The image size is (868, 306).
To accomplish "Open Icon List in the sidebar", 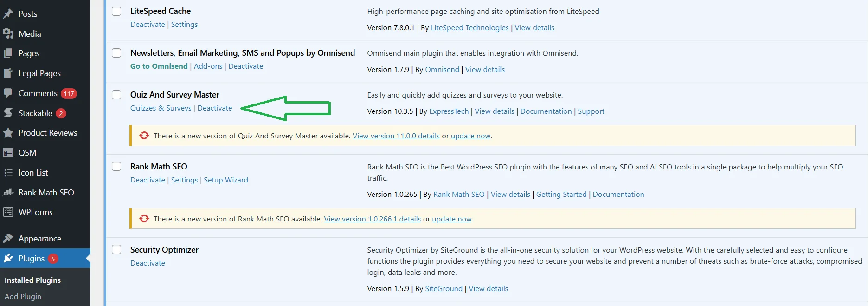I will (33, 173).
